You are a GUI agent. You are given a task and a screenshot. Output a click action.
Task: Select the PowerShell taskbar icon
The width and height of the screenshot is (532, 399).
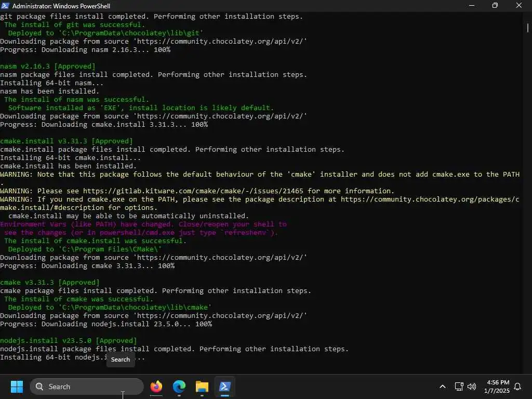tap(224, 387)
